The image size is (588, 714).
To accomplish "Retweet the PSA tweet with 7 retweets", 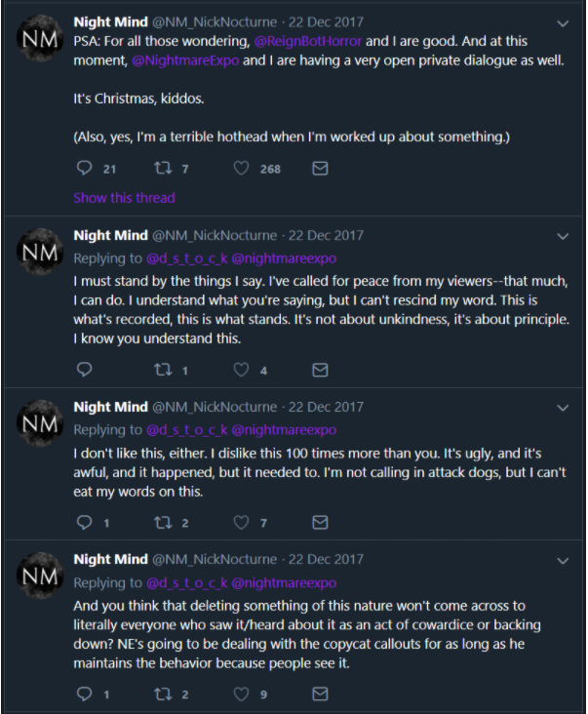I will click(x=163, y=169).
